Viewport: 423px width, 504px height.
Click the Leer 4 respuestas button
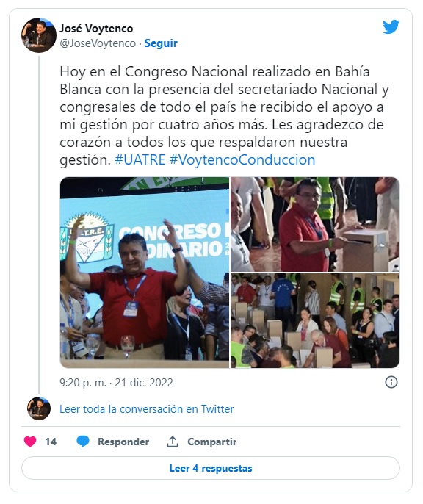211,468
